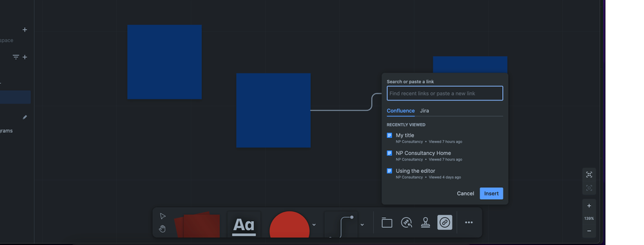Select the pointer arrow tool
644x245 pixels.
pos(162,216)
